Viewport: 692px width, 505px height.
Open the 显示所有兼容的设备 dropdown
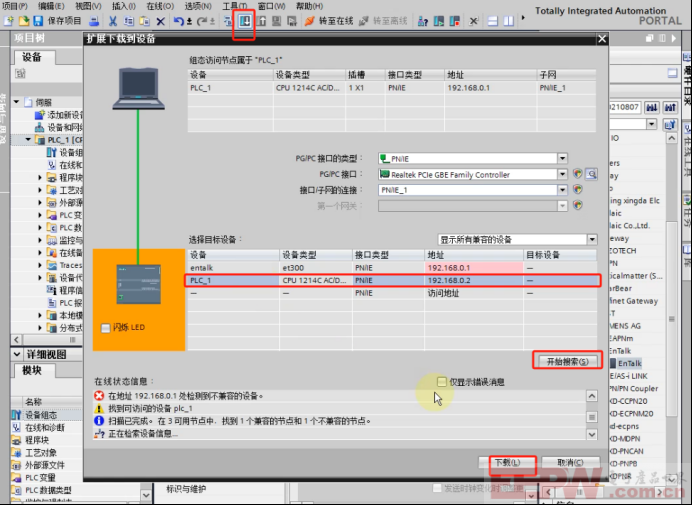pos(592,240)
